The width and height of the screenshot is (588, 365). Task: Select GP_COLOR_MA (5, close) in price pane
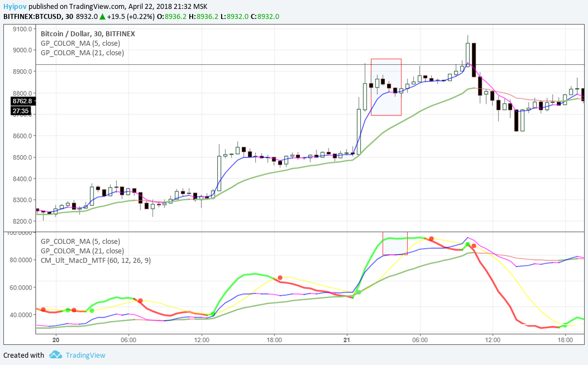click(x=80, y=44)
